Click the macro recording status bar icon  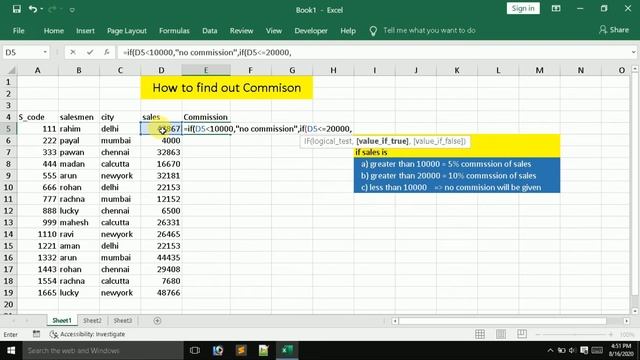[36, 334]
